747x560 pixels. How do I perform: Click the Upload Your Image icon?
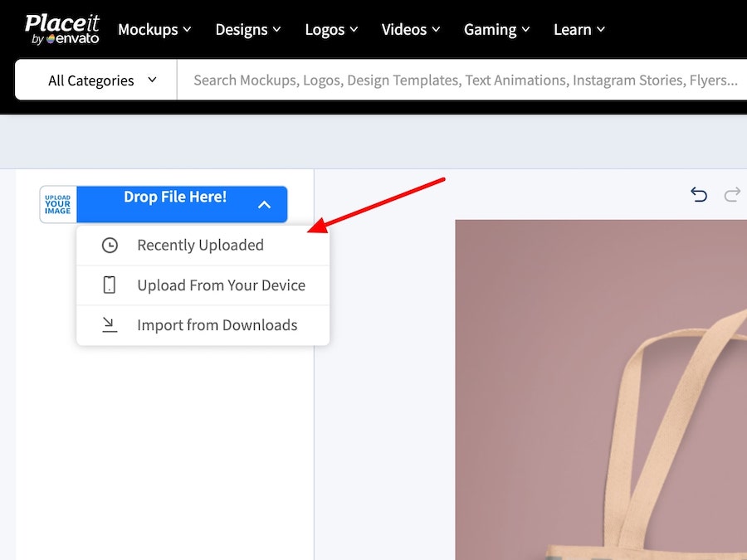click(58, 205)
